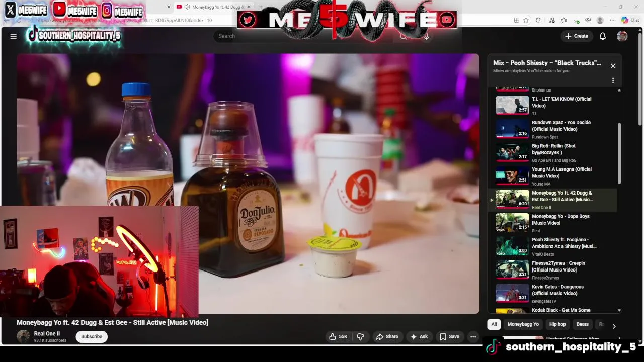Open the Edge downloads icon
The image size is (644, 362).
[x=576, y=20]
